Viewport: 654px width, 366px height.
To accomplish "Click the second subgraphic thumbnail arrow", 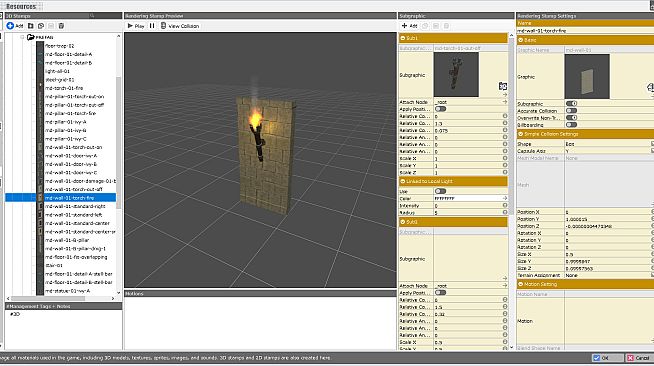I will point(505,278).
